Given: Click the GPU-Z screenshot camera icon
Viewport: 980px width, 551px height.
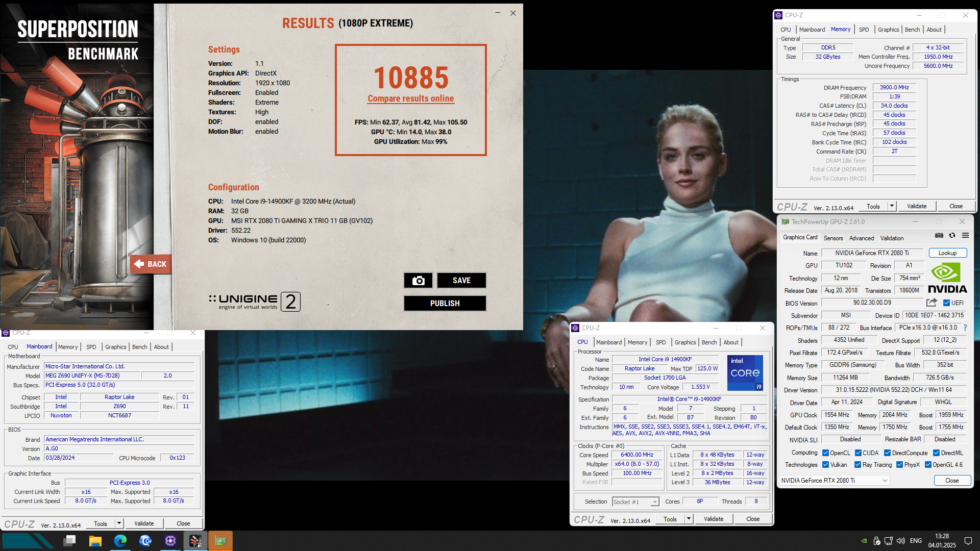Looking at the screenshot, I should click(x=939, y=236).
